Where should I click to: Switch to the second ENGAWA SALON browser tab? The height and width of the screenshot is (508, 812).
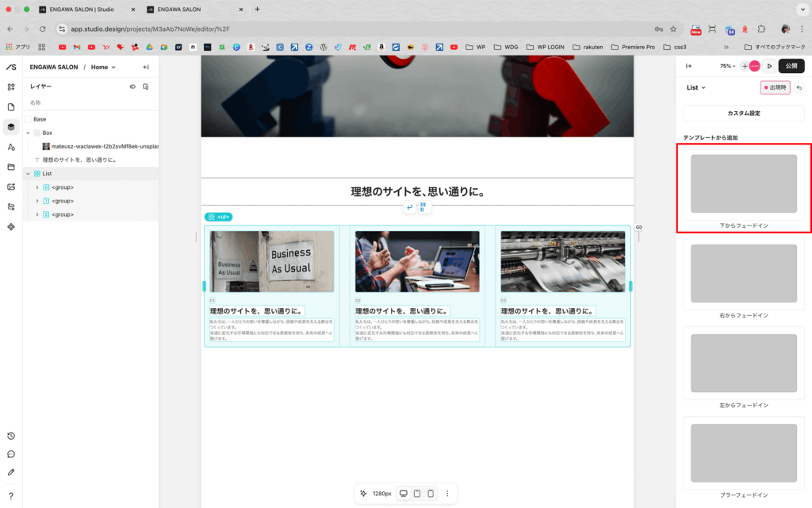click(x=194, y=9)
